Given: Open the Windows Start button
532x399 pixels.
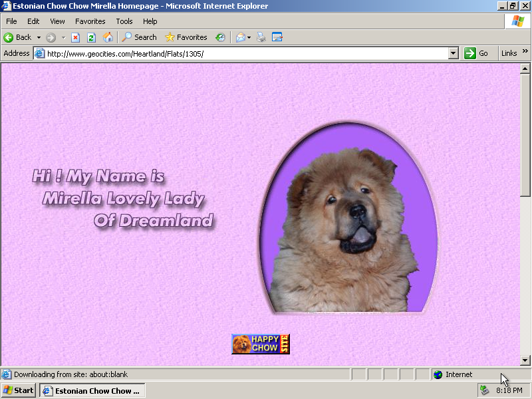Looking at the screenshot, I should coord(19,390).
